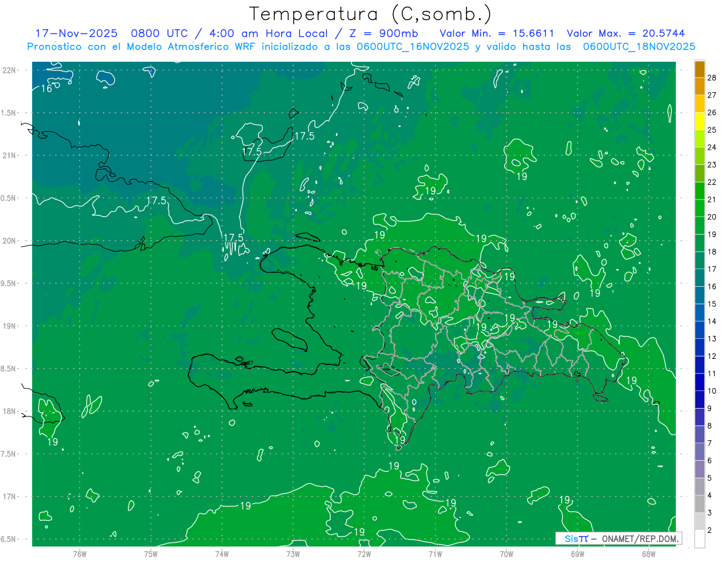This screenshot has height=562, width=728.
Task: Click the '28' value in the color legend
Action: tap(712, 78)
